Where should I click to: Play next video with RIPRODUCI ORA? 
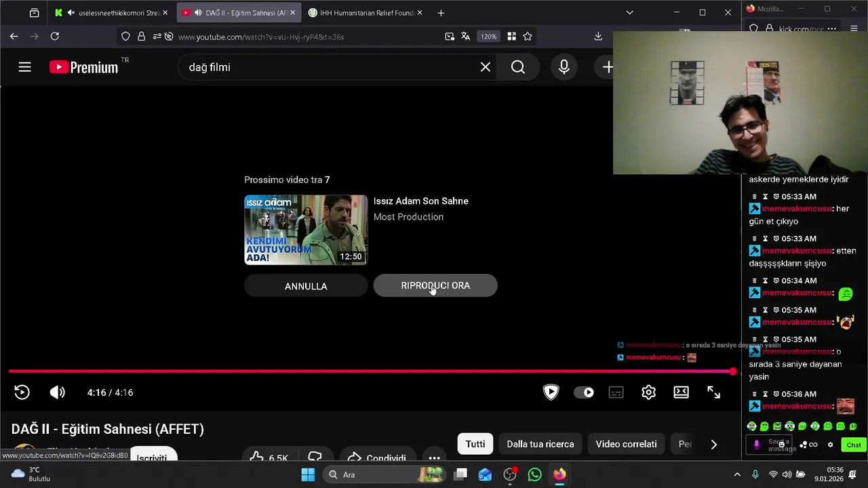pyautogui.click(x=435, y=285)
